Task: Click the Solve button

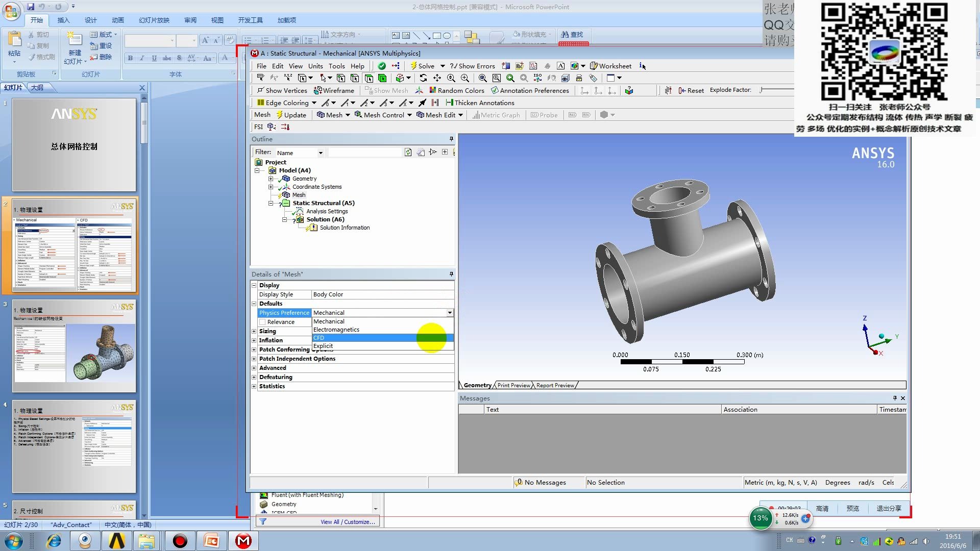Action: [422, 66]
